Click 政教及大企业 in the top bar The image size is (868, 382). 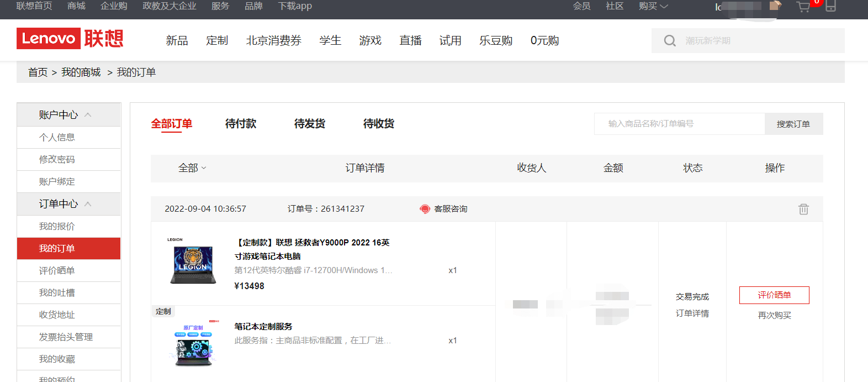[x=170, y=6]
